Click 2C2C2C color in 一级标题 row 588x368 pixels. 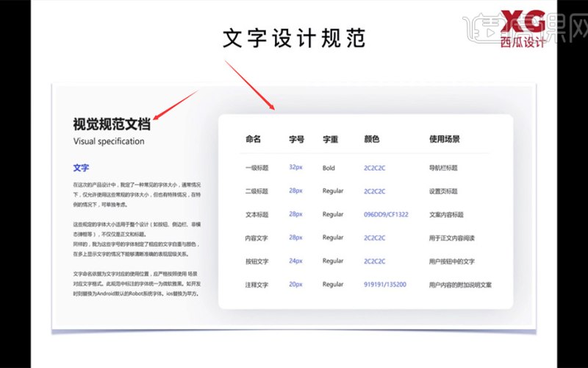pyautogui.click(x=374, y=168)
